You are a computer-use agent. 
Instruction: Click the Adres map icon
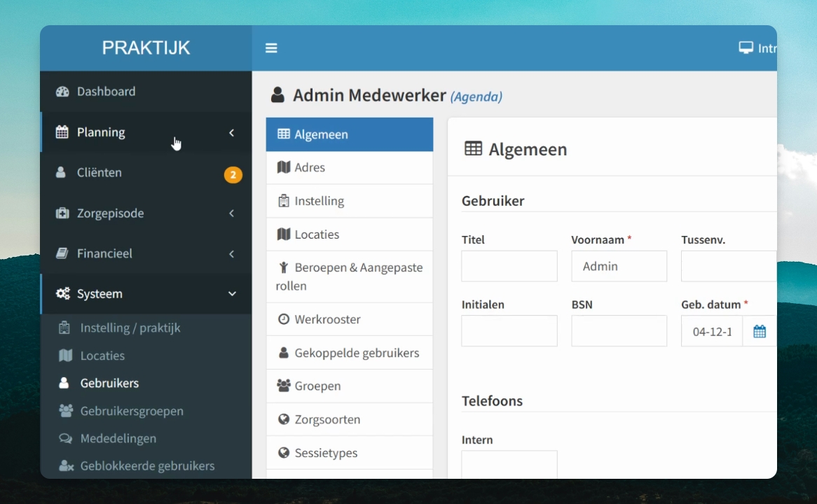point(284,167)
